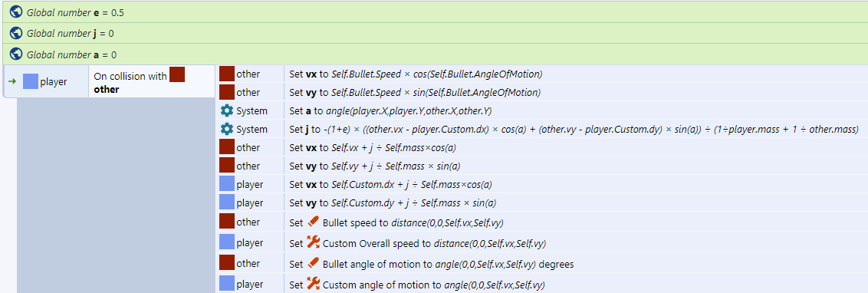Click the blue player object icon in condition
The width and height of the screenshot is (868, 293).
pyautogui.click(x=31, y=81)
